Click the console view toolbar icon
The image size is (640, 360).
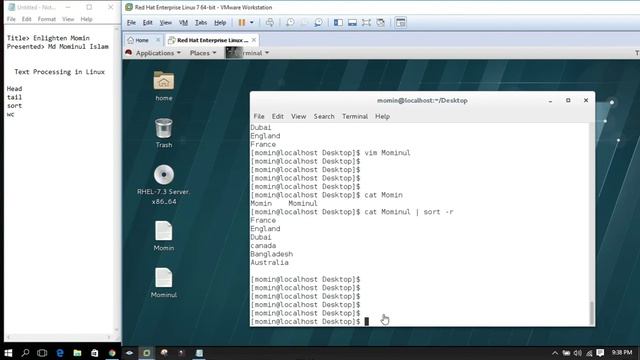tap(401, 23)
